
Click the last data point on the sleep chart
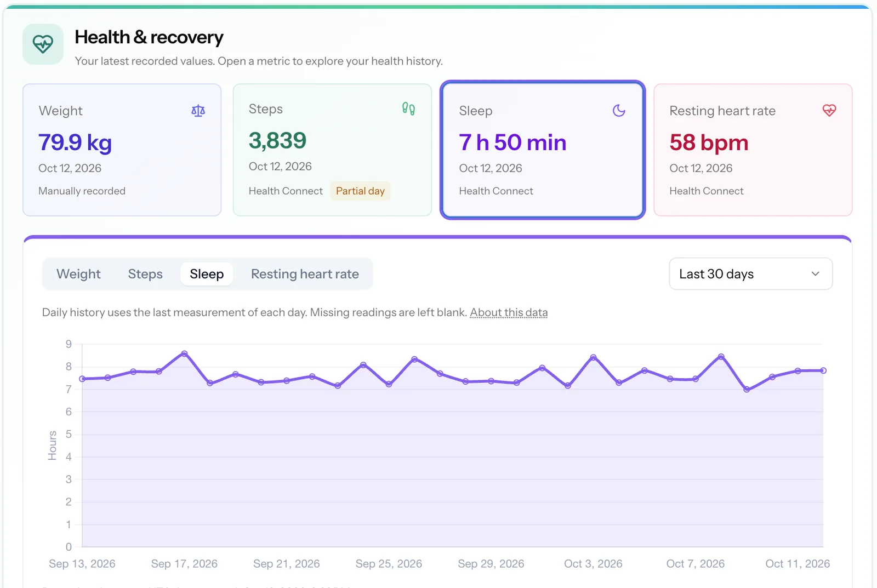pos(823,370)
